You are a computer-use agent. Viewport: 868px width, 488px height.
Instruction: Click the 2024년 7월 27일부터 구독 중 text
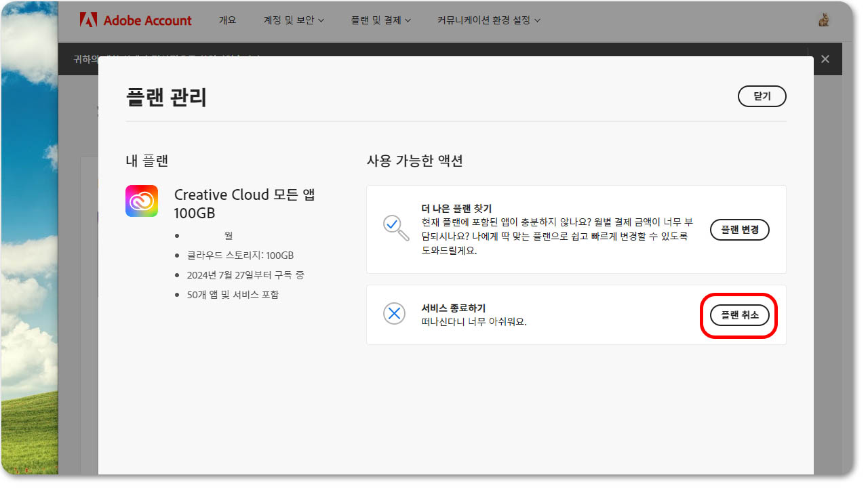pyautogui.click(x=245, y=275)
